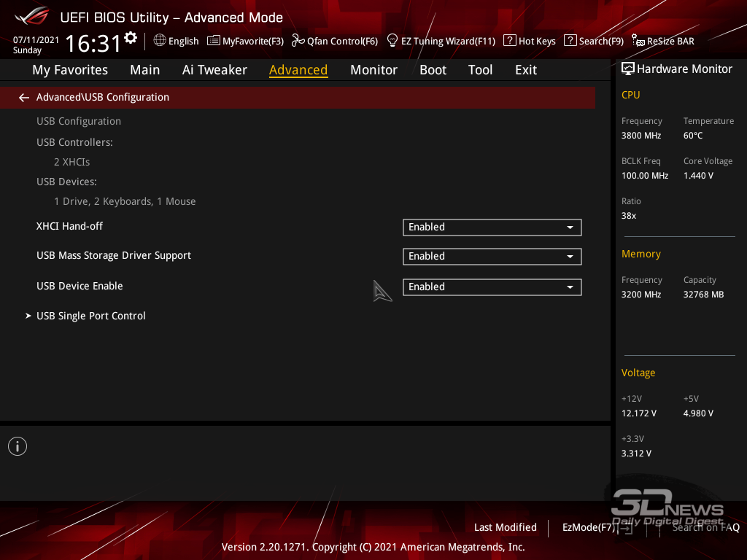Click the EzMode switch arrow icon
The width and height of the screenshot is (747, 560).
(626, 528)
